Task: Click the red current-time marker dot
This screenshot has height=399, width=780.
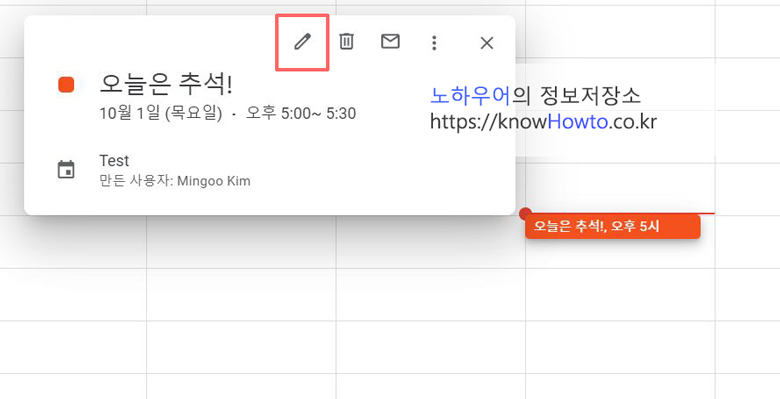Action: pos(525,213)
